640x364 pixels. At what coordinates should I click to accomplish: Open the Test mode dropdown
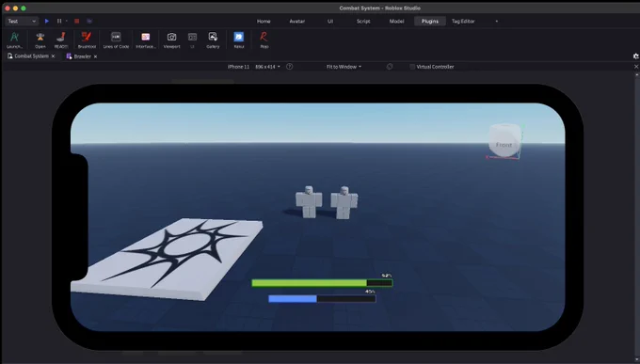[x=22, y=22]
